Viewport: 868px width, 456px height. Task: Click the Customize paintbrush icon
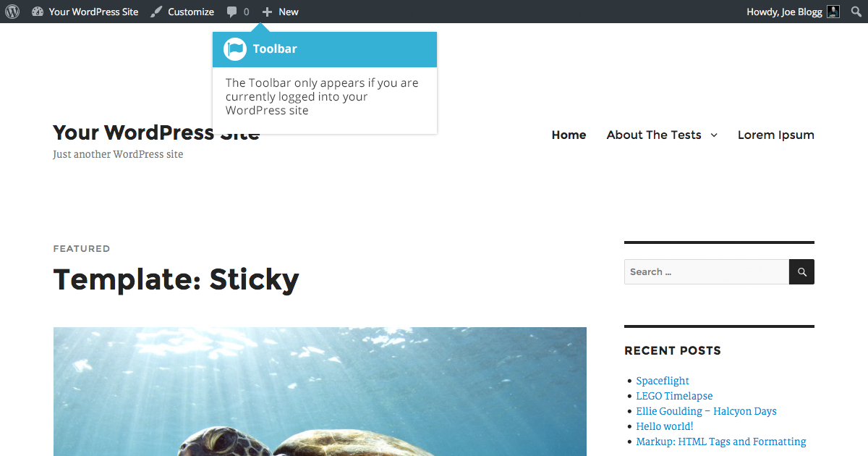coord(156,12)
